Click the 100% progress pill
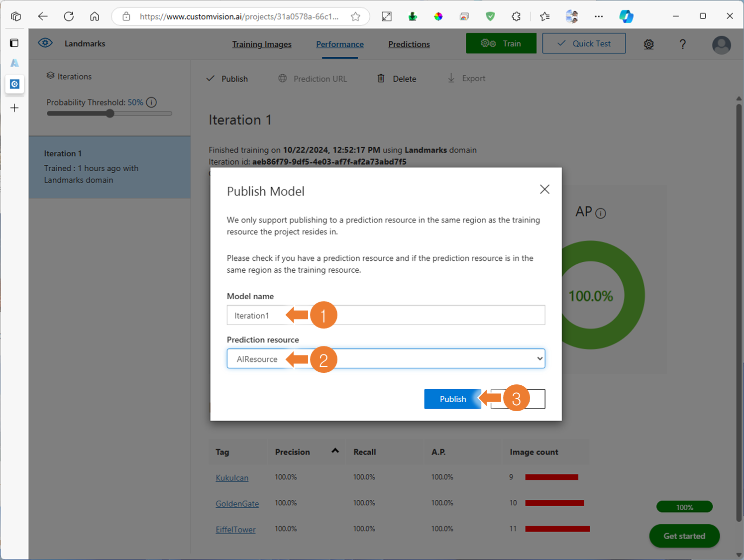The image size is (744, 560). click(684, 507)
